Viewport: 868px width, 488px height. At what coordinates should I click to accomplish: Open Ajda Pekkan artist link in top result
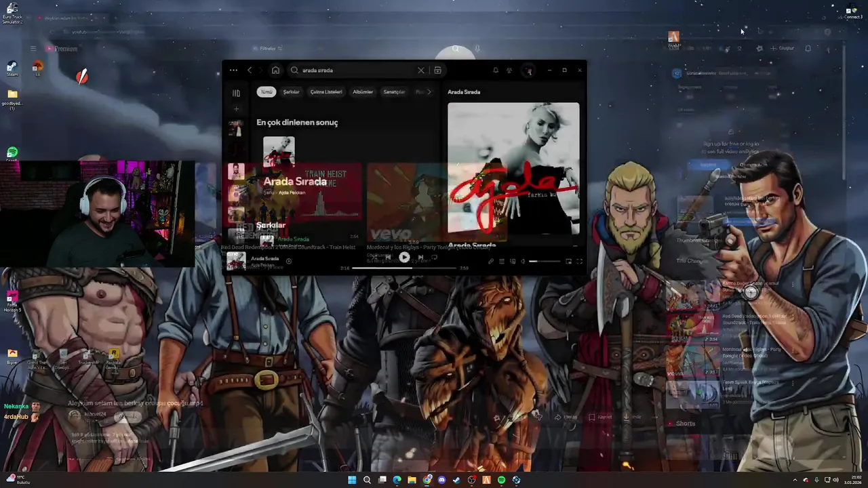pyautogui.click(x=292, y=192)
